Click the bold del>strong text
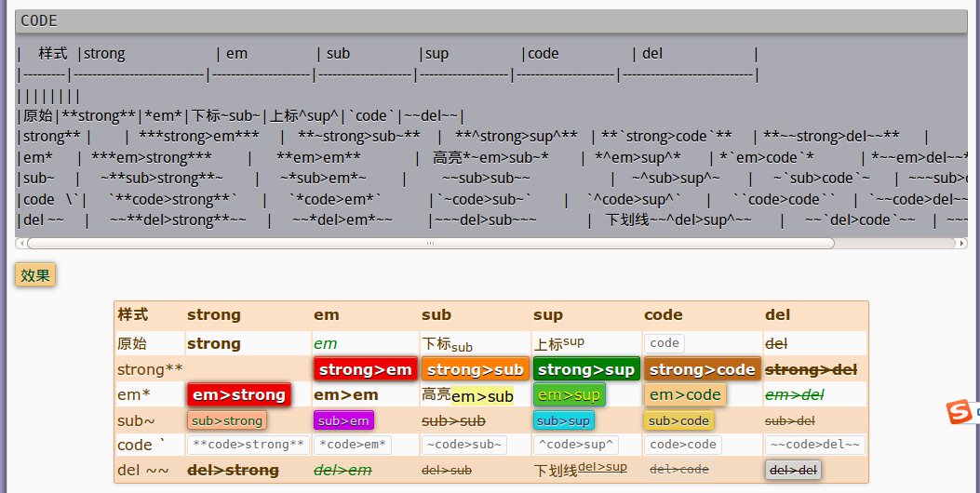This screenshot has width=980, height=493. [233, 470]
